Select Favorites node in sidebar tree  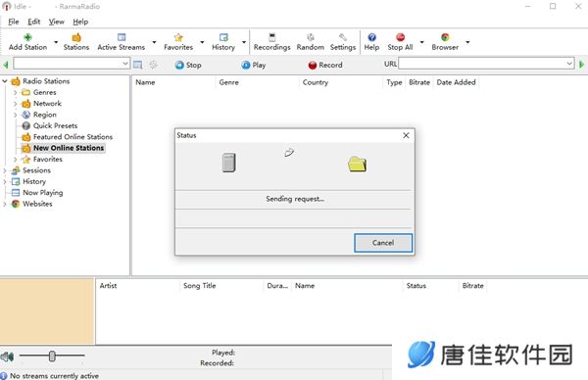48,160
